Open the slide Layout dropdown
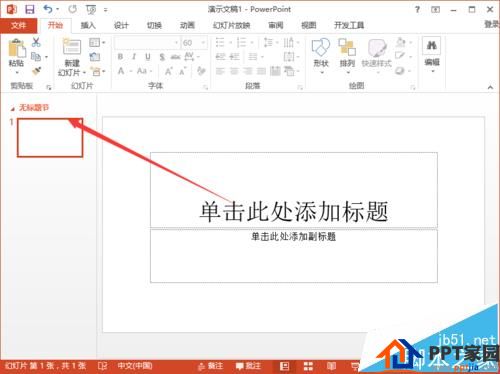The height and width of the screenshot is (374, 500). click(97, 42)
